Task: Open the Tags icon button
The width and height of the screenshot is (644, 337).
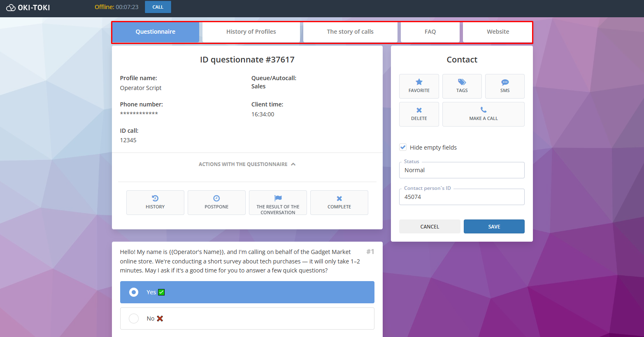Action: [462, 82]
